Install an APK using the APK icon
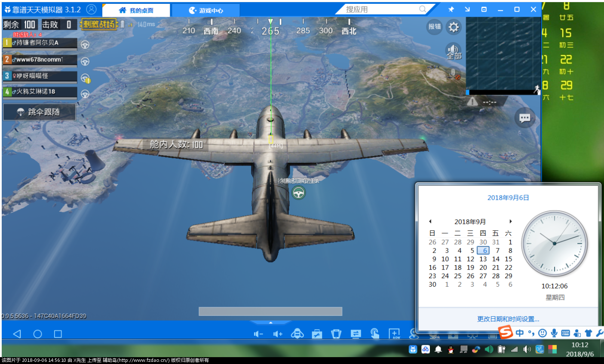The width and height of the screenshot is (604, 364). click(394, 334)
